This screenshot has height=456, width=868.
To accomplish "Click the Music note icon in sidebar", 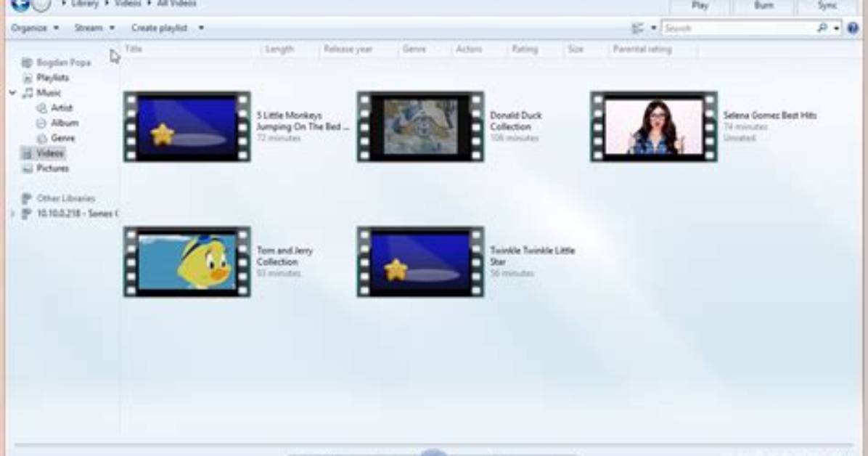I will tap(27, 93).
